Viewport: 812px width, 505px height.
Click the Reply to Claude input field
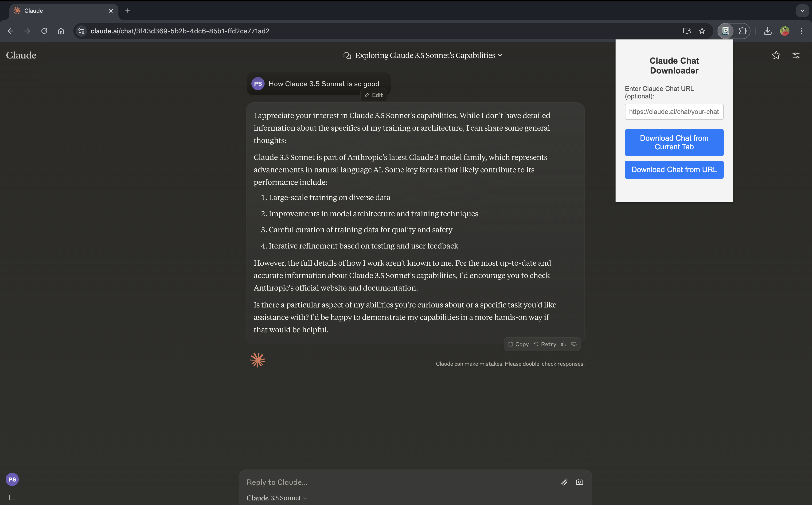[401, 482]
